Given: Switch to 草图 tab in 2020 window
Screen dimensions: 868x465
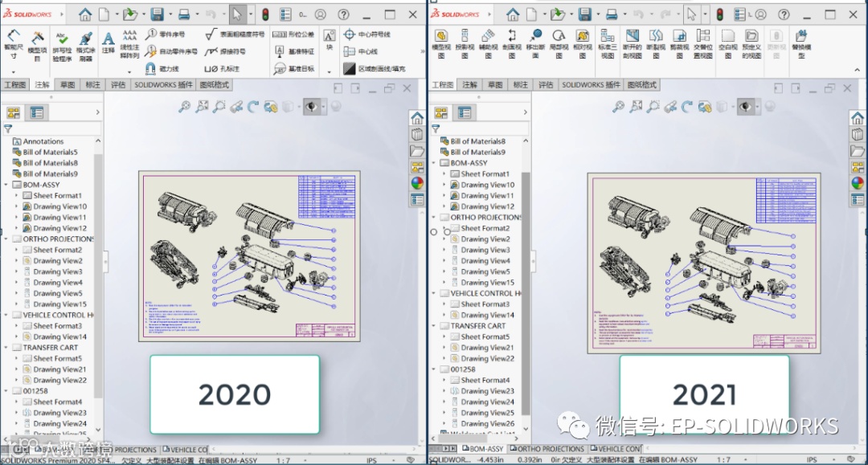Looking at the screenshot, I should point(68,84).
